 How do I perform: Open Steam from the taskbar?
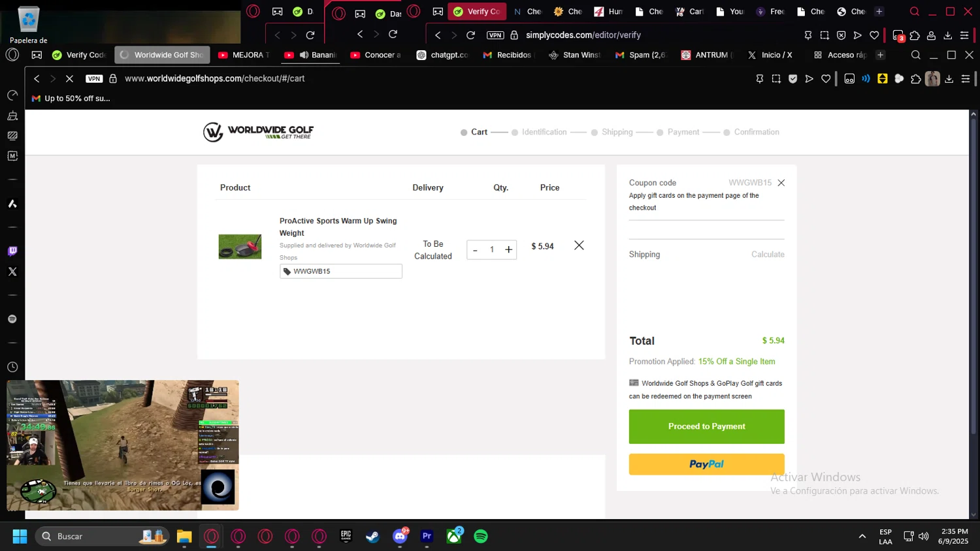[x=372, y=537]
